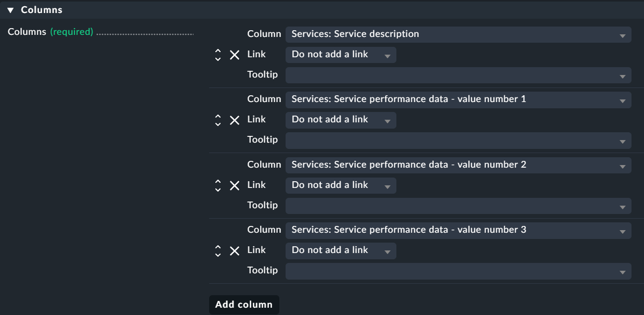644x315 pixels.
Task: Open Link dropdown under value number 1
Action: (x=341, y=120)
